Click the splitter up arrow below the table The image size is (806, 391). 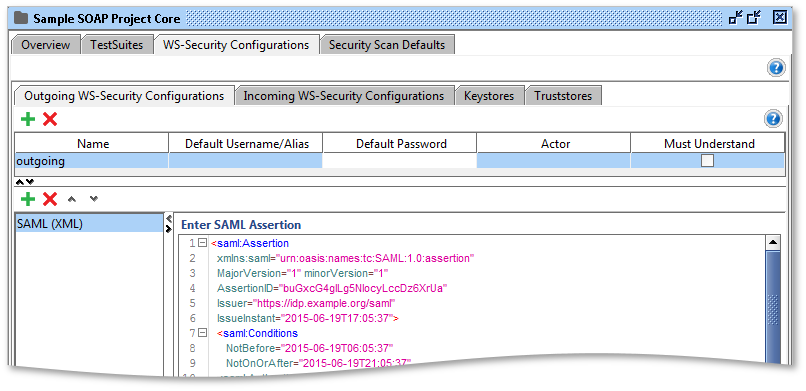(x=21, y=181)
